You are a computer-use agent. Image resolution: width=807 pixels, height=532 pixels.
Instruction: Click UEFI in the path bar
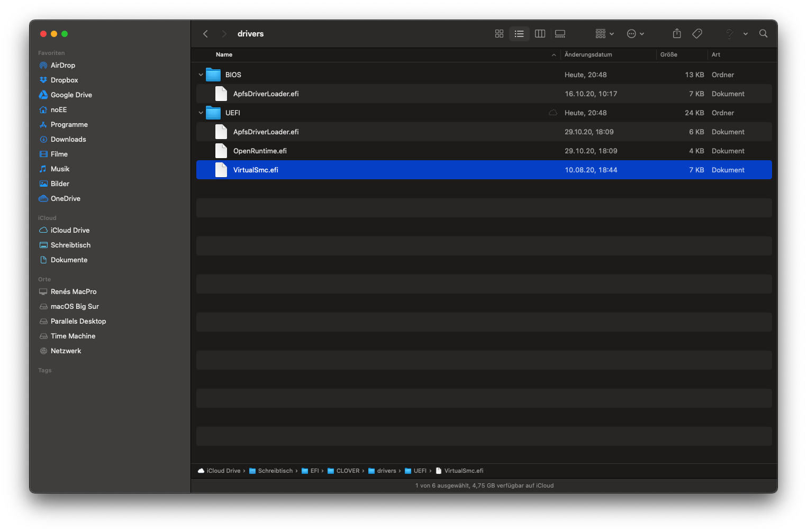415,471
